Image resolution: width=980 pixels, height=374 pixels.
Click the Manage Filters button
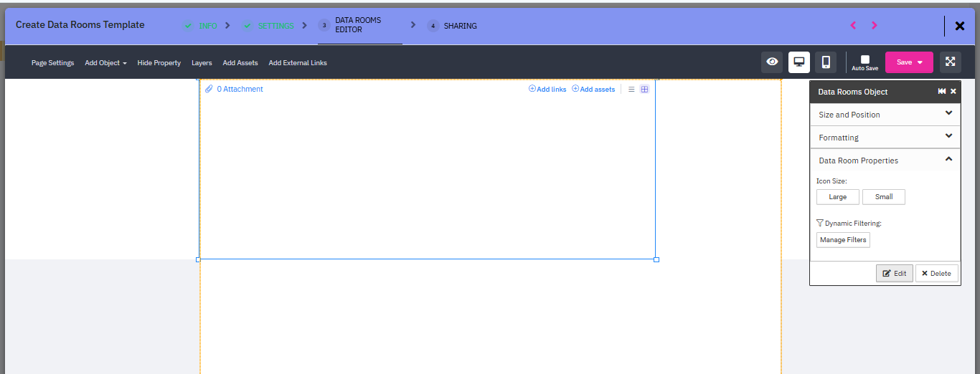coord(843,240)
